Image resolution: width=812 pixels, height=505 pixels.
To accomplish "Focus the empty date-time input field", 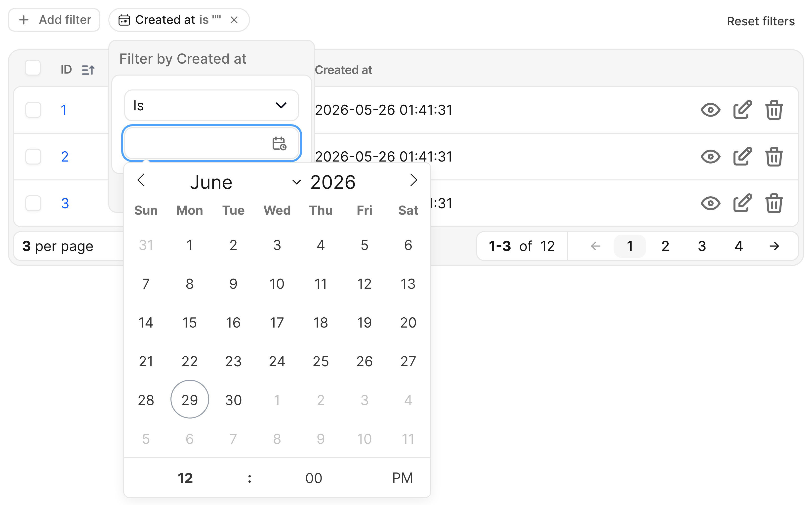I will [x=211, y=143].
